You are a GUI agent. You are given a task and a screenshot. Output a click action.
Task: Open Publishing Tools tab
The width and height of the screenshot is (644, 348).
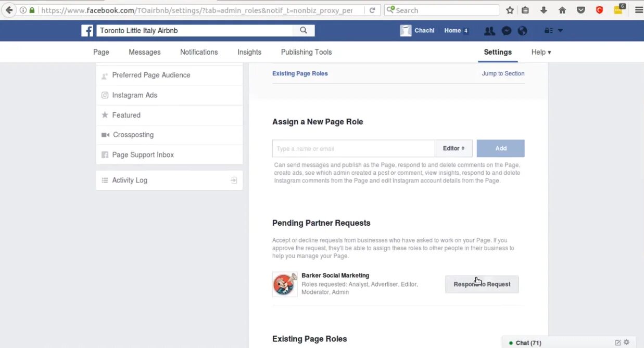tap(306, 52)
